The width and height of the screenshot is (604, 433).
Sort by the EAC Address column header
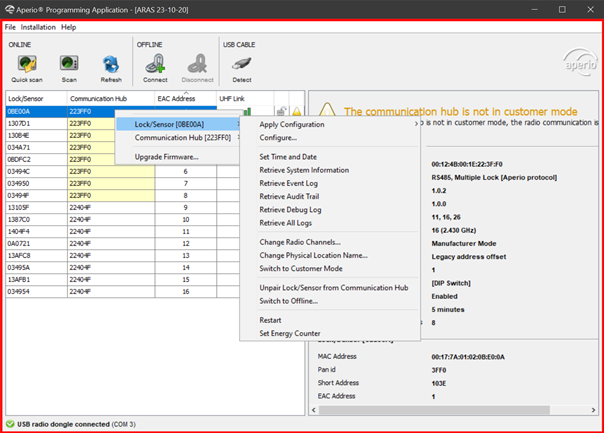(x=185, y=98)
